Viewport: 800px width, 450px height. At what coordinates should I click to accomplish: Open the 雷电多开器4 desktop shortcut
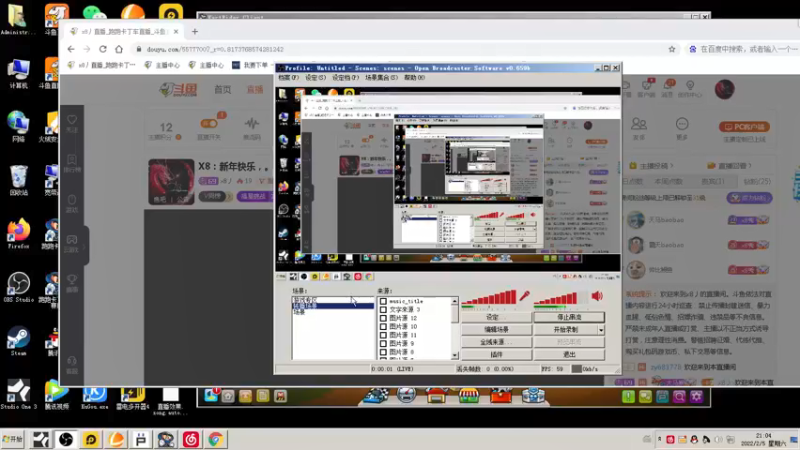[132, 394]
